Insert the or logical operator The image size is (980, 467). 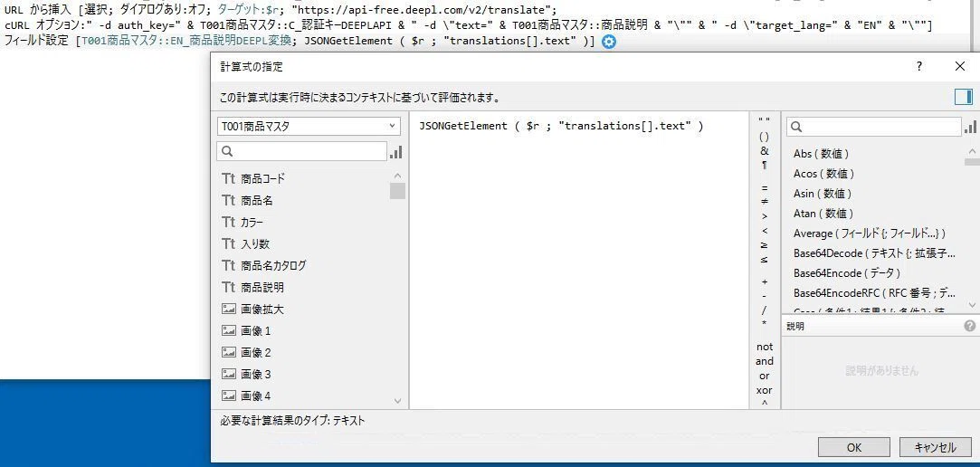point(765,376)
